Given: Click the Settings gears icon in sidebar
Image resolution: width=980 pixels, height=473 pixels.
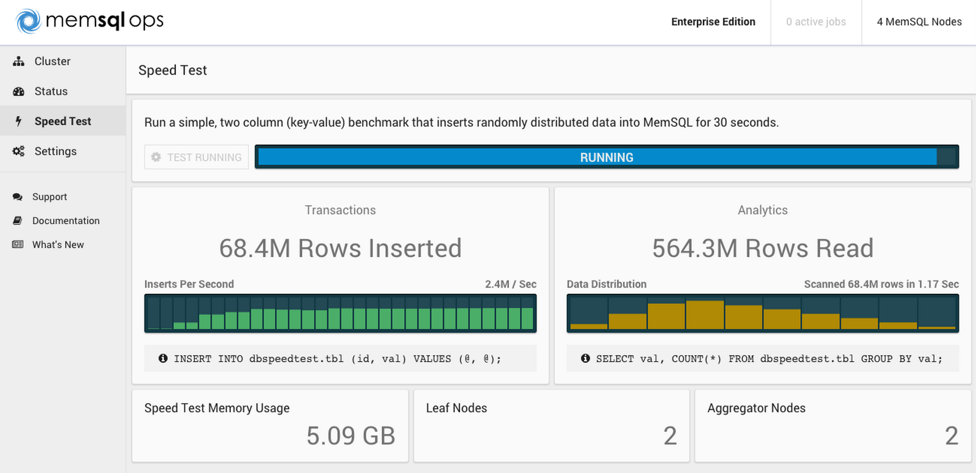Looking at the screenshot, I should (x=19, y=151).
